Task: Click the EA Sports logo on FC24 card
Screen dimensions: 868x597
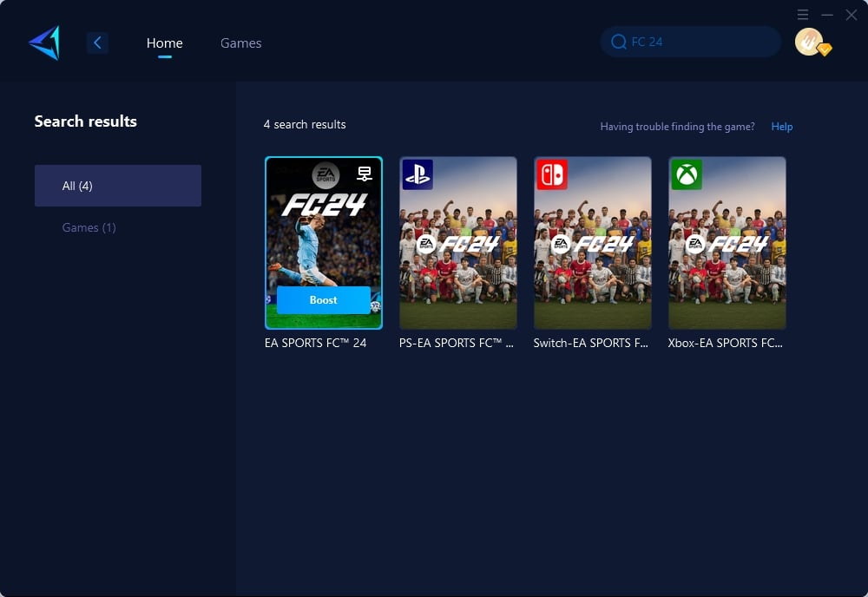Action: pos(325,175)
